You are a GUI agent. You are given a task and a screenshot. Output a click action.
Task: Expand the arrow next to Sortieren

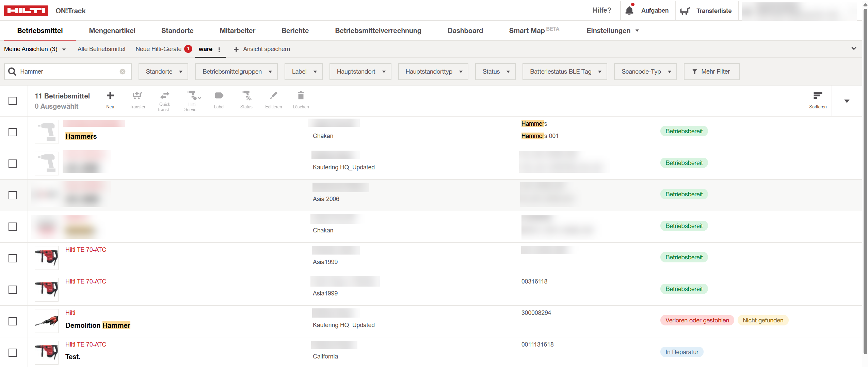pos(847,101)
